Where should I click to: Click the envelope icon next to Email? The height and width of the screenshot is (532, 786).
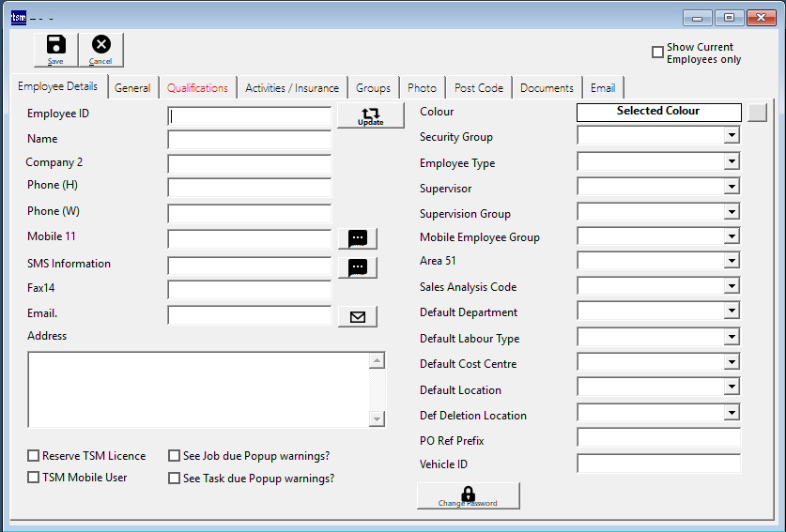click(357, 316)
